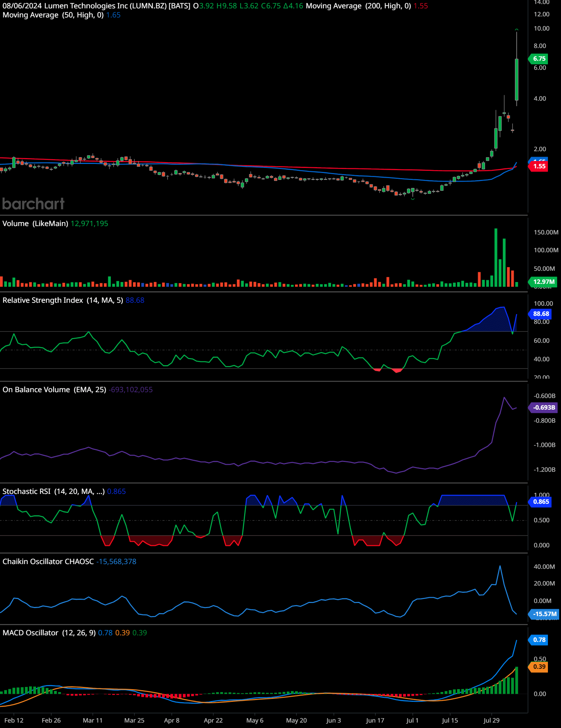The height and width of the screenshot is (728, 561).
Task: Click the blue 0.865 Stochastic RSI tag
Action: click(540, 502)
